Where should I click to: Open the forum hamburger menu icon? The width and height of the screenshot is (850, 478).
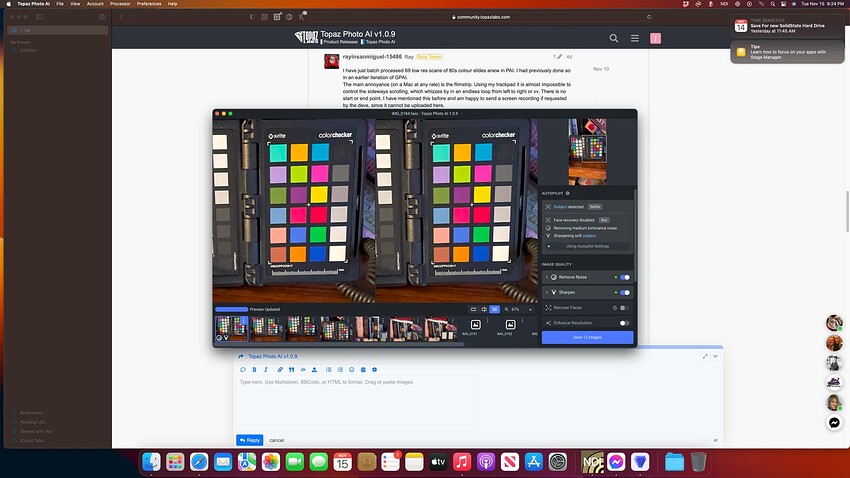pyautogui.click(x=635, y=38)
